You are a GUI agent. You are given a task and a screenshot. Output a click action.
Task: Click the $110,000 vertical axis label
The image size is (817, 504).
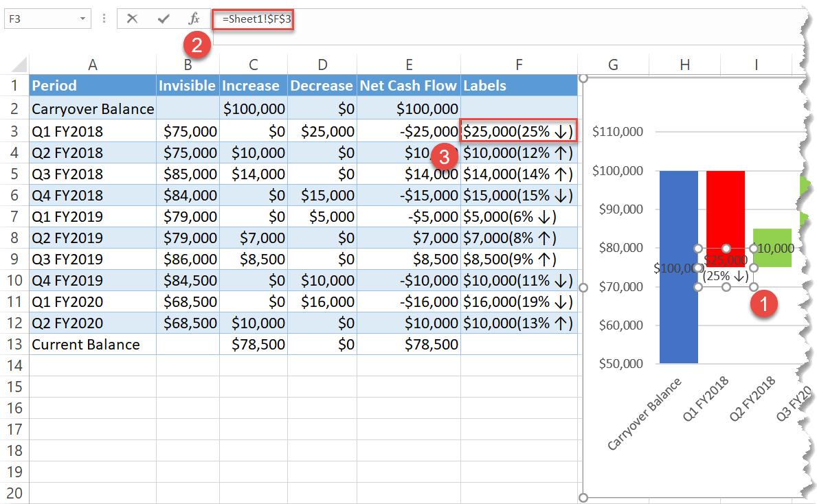(618, 132)
